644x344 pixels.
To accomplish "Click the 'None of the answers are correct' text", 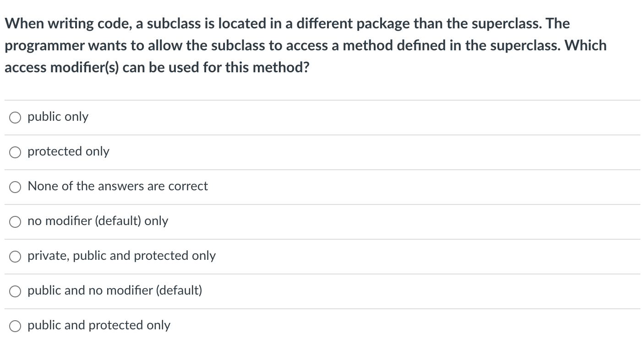I will click(x=117, y=187).
